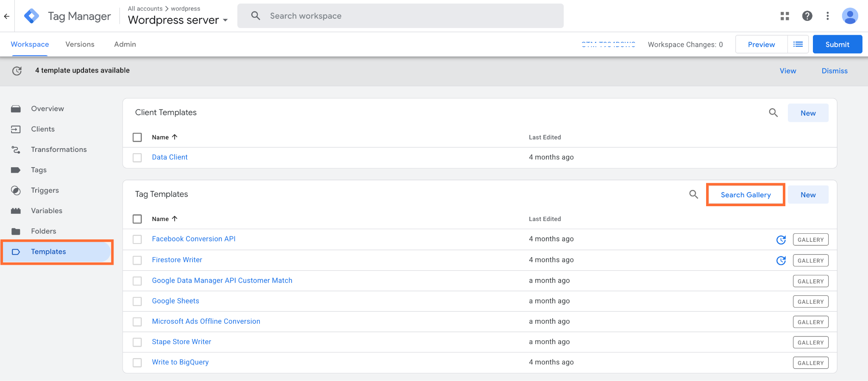This screenshot has width=868, height=381.
Task: Open the user account avatar
Action: (850, 16)
